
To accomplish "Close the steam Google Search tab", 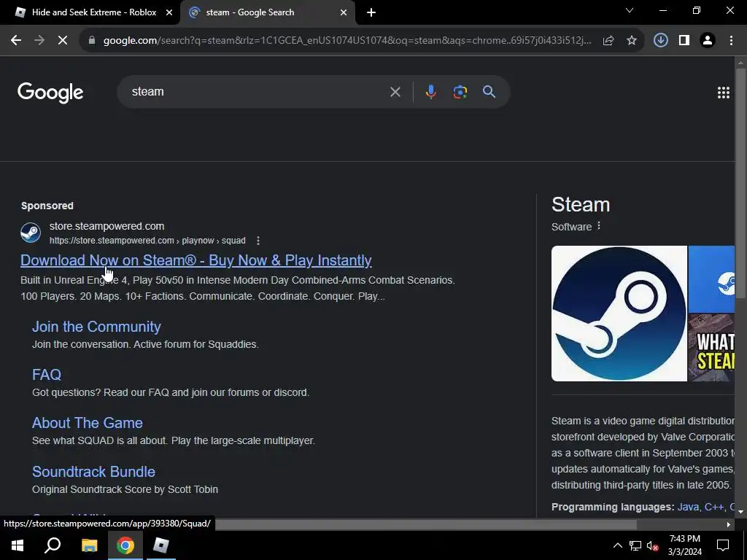I will point(344,12).
